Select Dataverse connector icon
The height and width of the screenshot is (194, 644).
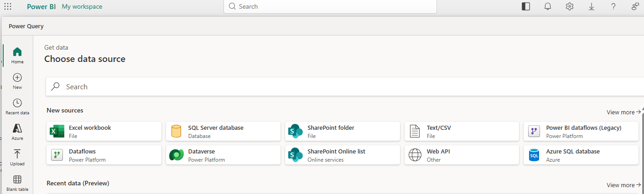click(x=176, y=155)
